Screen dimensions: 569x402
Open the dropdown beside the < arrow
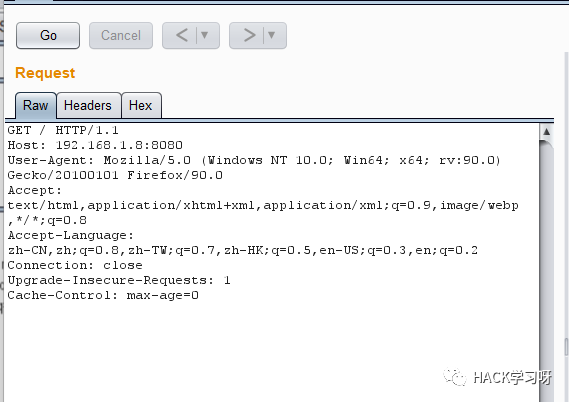(205, 36)
